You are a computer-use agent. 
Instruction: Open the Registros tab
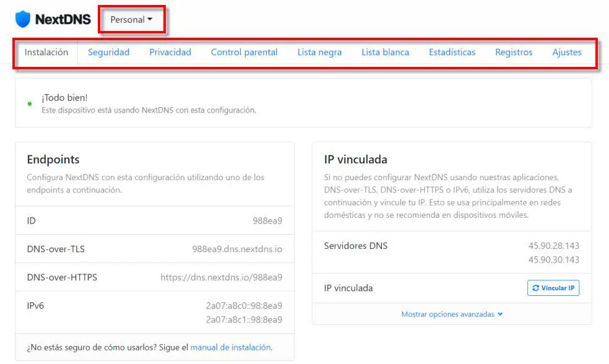(x=514, y=52)
